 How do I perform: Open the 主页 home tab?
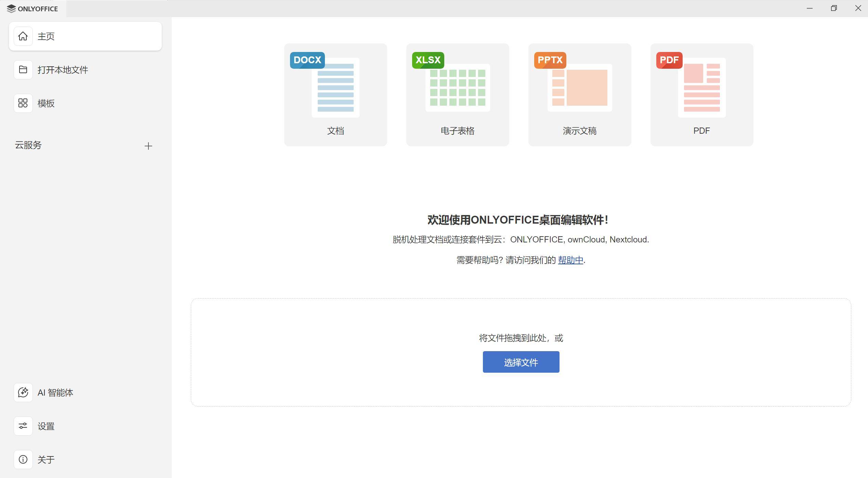pos(85,36)
